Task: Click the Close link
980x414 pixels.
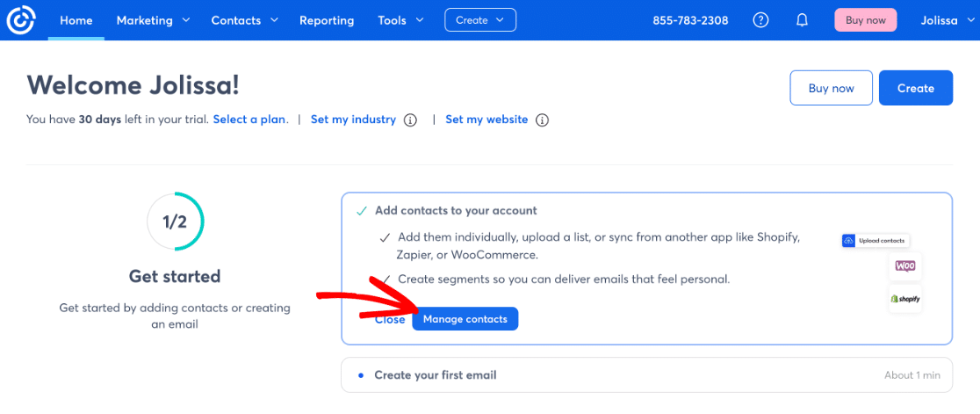Action: tap(390, 319)
